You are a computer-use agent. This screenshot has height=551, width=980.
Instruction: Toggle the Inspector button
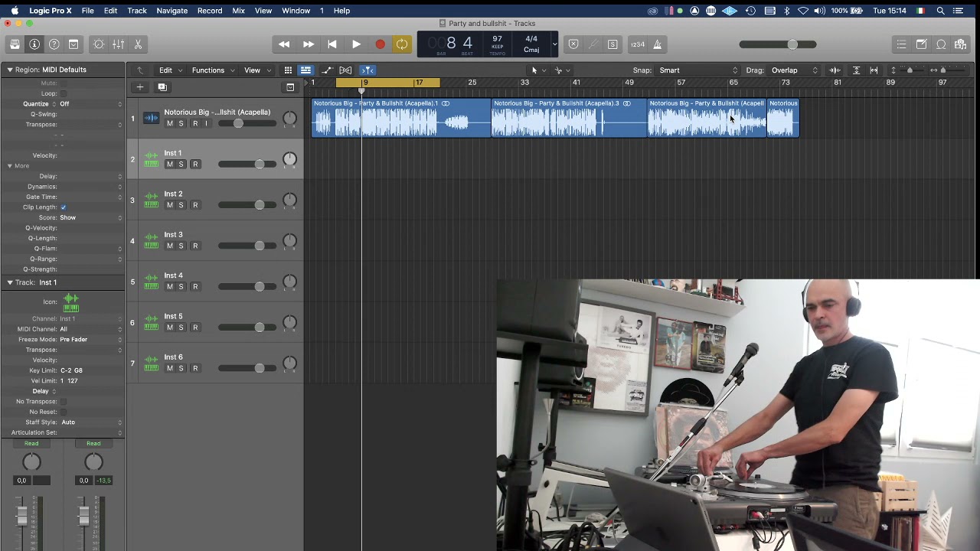tap(34, 44)
